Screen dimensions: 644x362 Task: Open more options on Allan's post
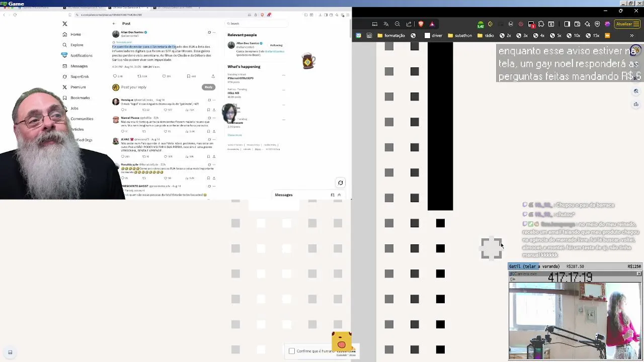[214, 32]
